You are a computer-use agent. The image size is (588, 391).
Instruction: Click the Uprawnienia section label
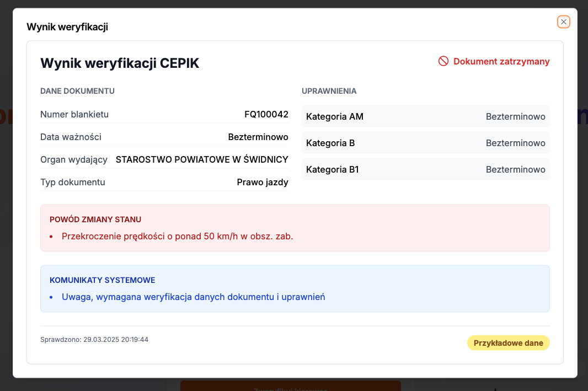[329, 91]
